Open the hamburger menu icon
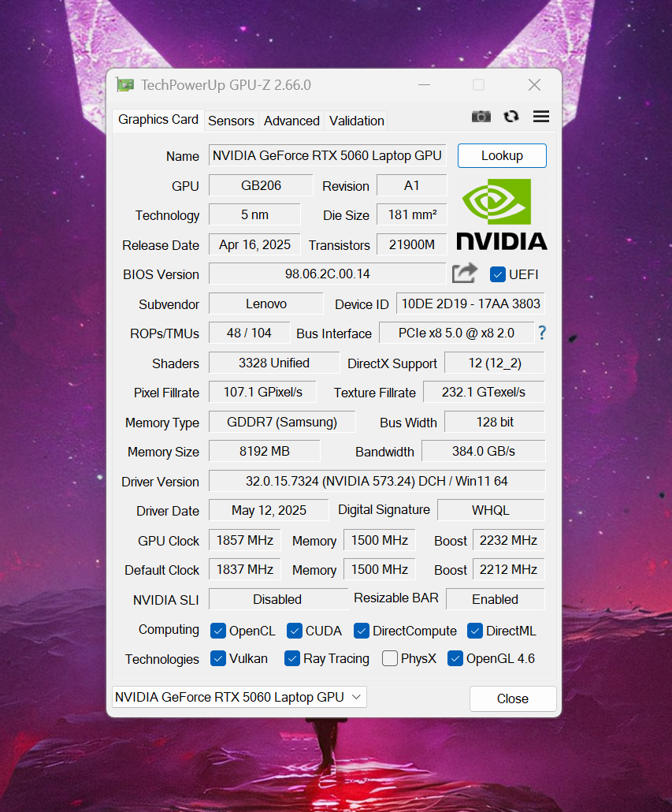The image size is (672, 812). [x=541, y=117]
